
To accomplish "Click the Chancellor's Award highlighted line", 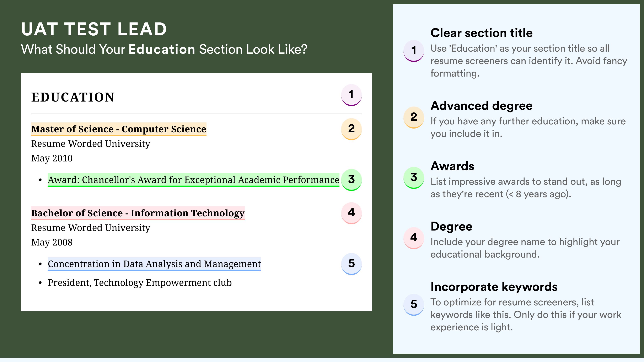I will pyautogui.click(x=193, y=180).
